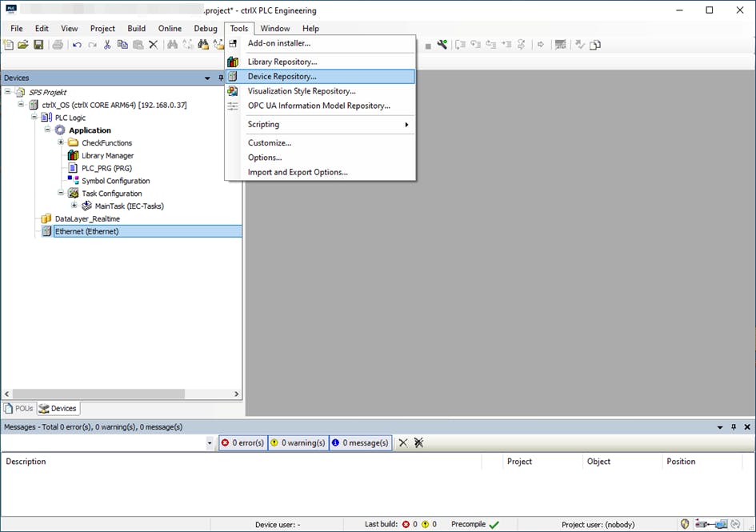Select PLC_PRG (PRG) in the device tree
The width and height of the screenshot is (756, 532).
click(106, 168)
